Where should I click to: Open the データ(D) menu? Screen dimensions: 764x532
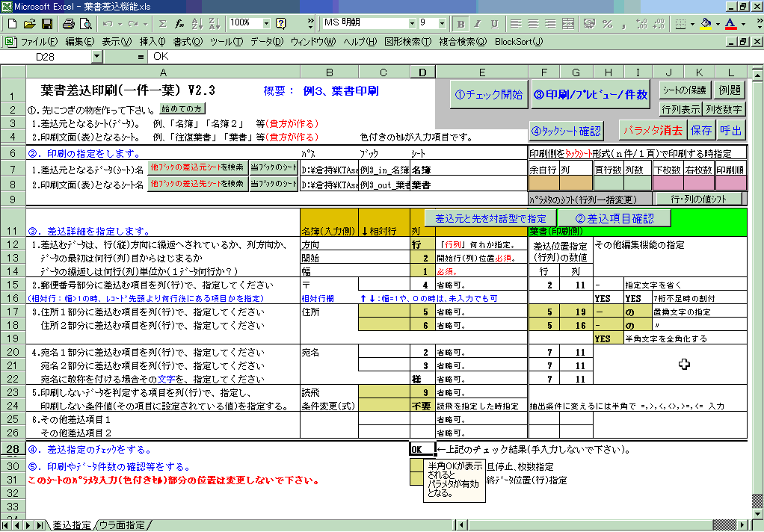tap(267, 42)
